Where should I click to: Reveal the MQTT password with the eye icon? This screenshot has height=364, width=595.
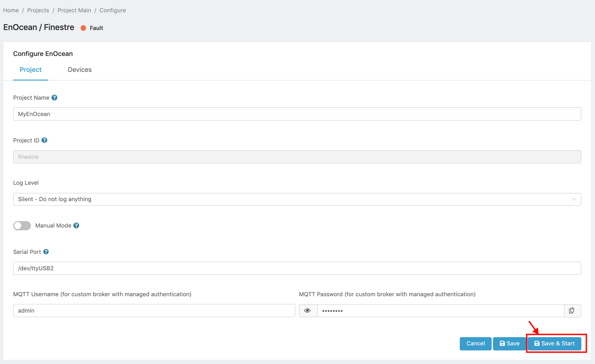(308, 311)
